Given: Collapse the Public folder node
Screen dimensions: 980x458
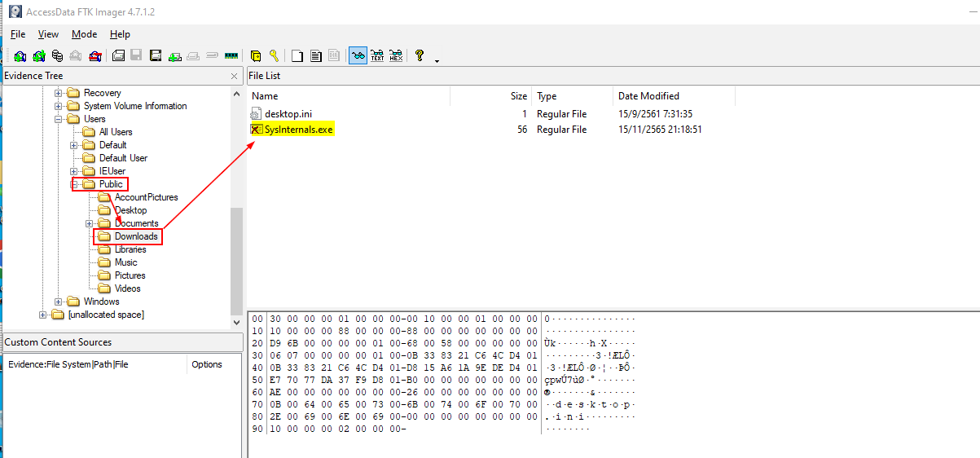Looking at the screenshot, I should point(74,184).
